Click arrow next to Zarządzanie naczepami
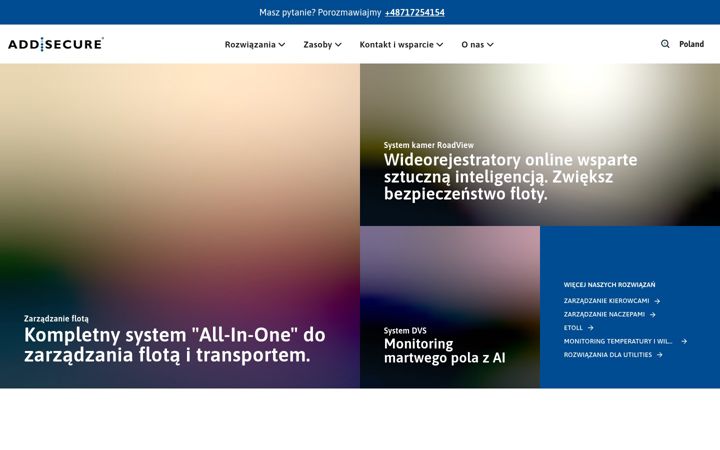 click(x=652, y=315)
